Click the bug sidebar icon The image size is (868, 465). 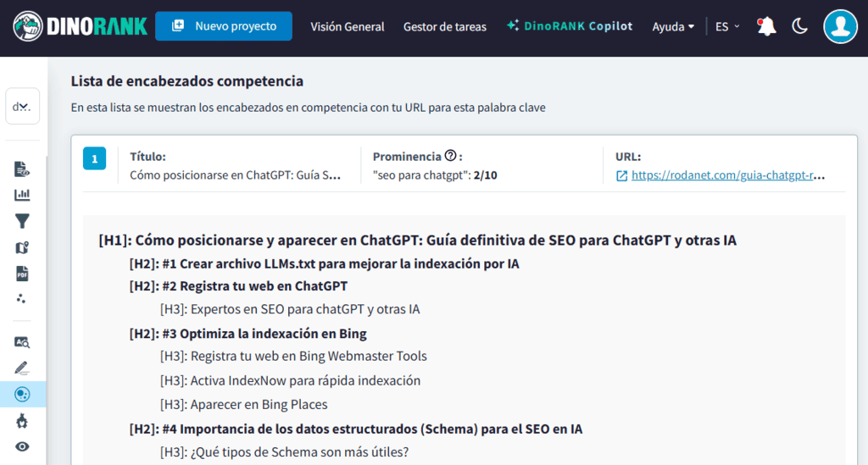click(21, 421)
